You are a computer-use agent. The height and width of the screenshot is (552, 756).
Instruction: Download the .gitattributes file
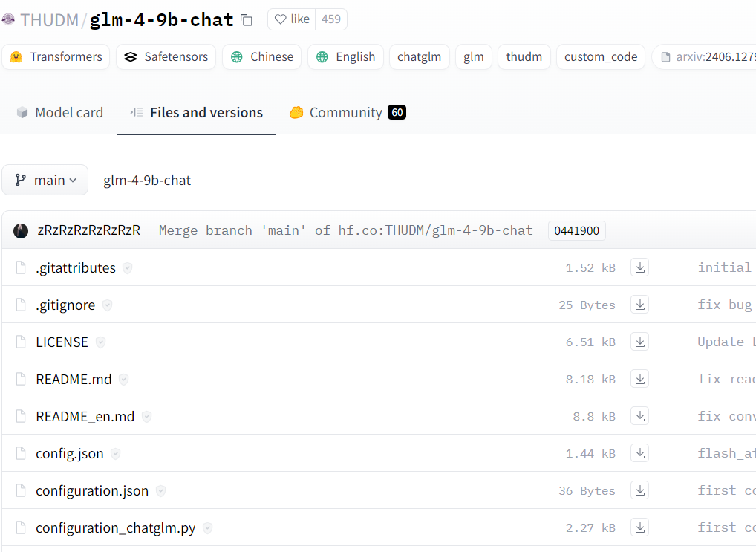[640, 267]
